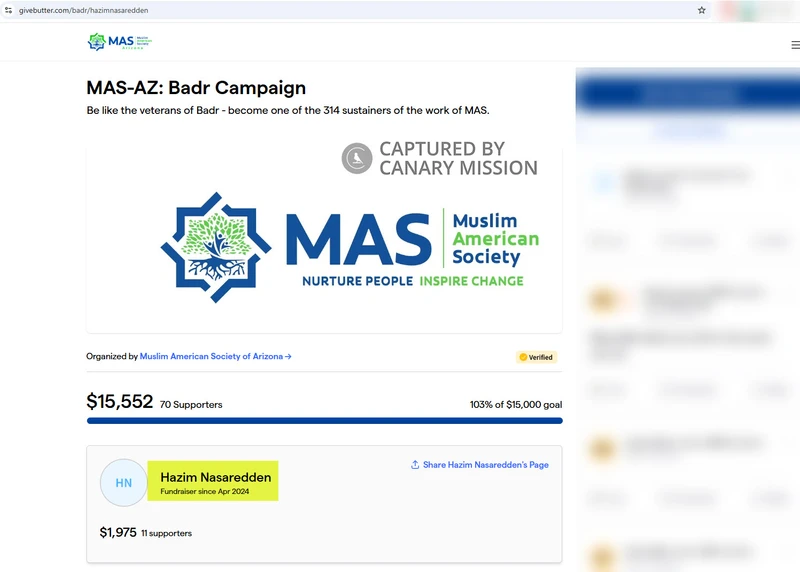Click the Hazim Nasaredden fundraiser name
This screenshot has width=800, height=572.
(x=215, y=477)
